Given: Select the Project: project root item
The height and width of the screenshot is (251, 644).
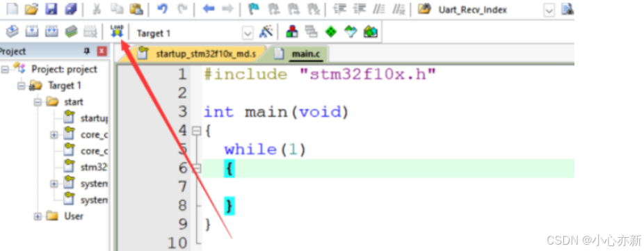Looking at the screenshot, I should [x=65, y=70].
